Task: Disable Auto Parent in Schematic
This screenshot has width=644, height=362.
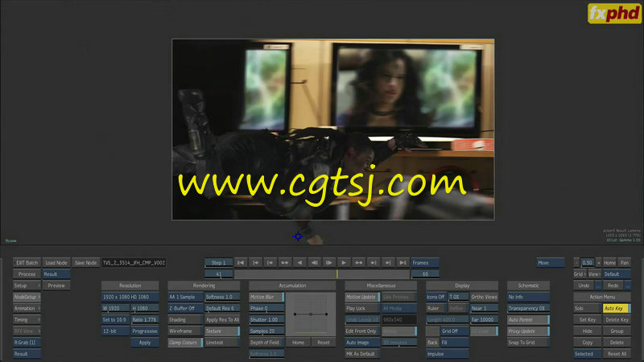Action: [x=528, y=319]
